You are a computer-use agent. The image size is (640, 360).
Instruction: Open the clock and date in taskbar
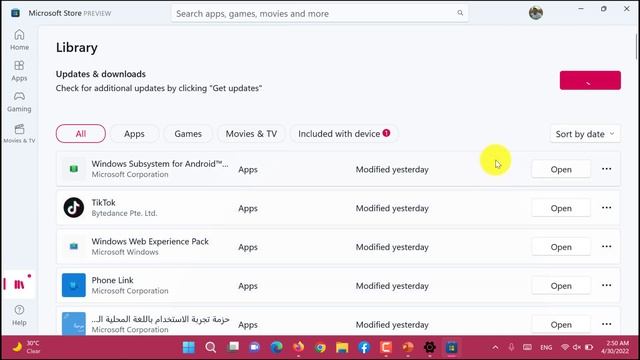615,347
